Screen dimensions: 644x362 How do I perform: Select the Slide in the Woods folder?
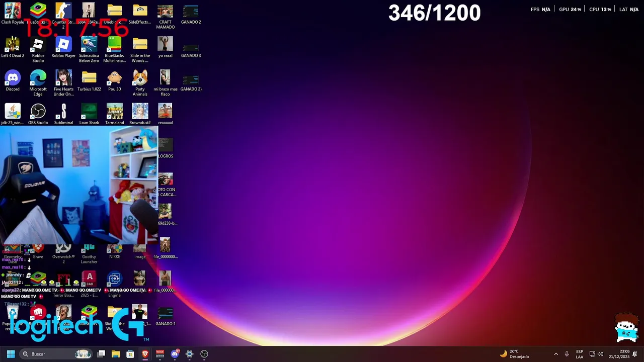pos(140,49)
